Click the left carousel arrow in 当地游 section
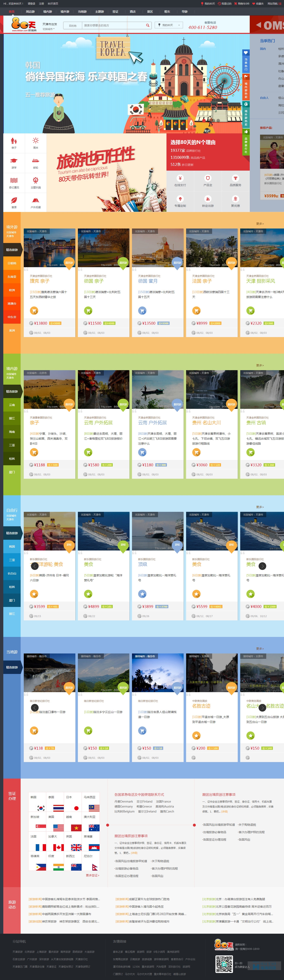The image size is (284, 980). point(35,708)
